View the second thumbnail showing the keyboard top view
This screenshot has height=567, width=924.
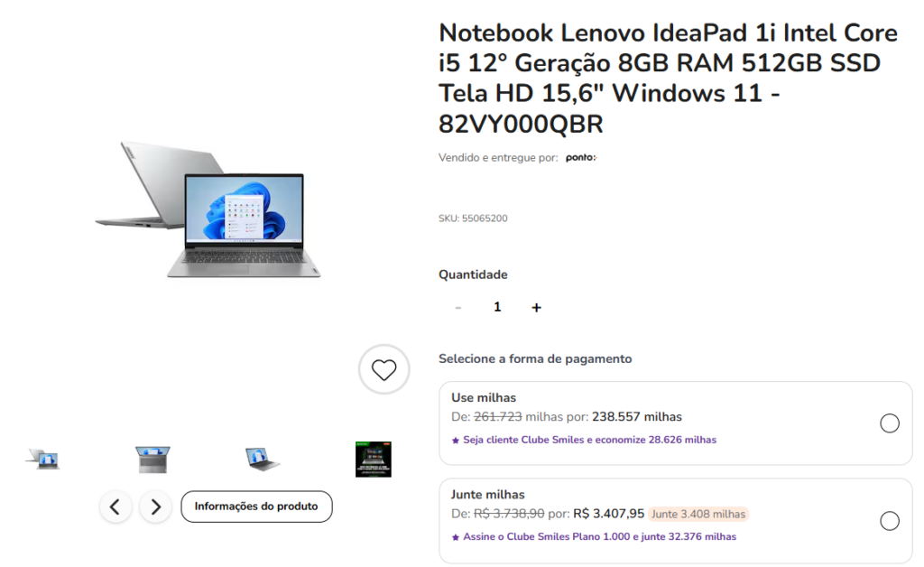pyautogui.click(x=152, y=460)
